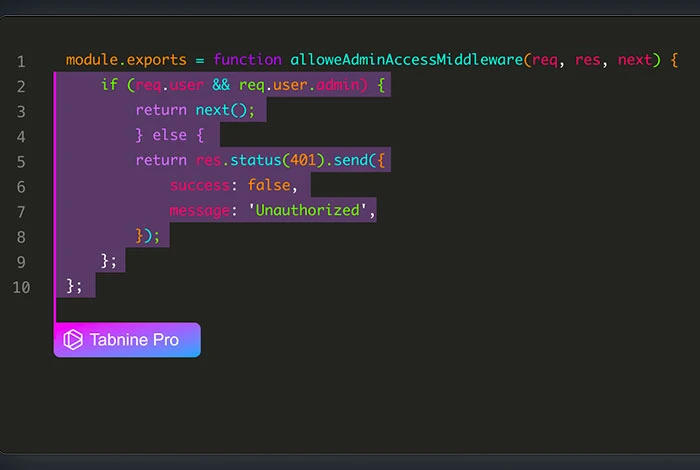The width and height of the screenshot is (700, 470).
Task: Click the 'false' value on line 6
Action: coord(269,185)
